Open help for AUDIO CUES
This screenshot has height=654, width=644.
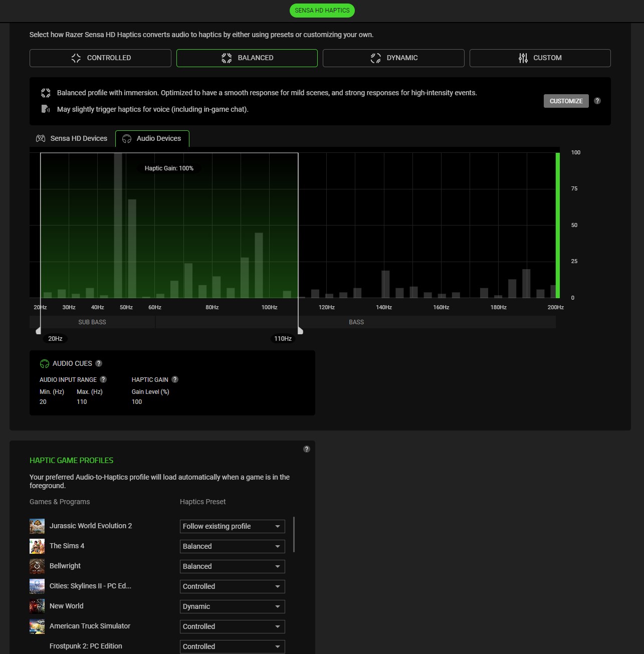point(99,363)
